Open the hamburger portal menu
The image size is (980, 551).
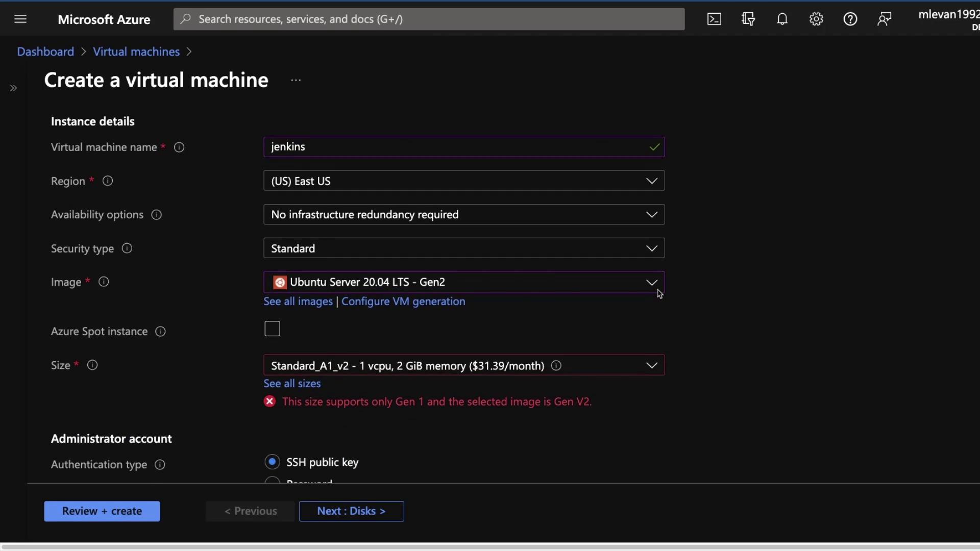click(20, 19)
